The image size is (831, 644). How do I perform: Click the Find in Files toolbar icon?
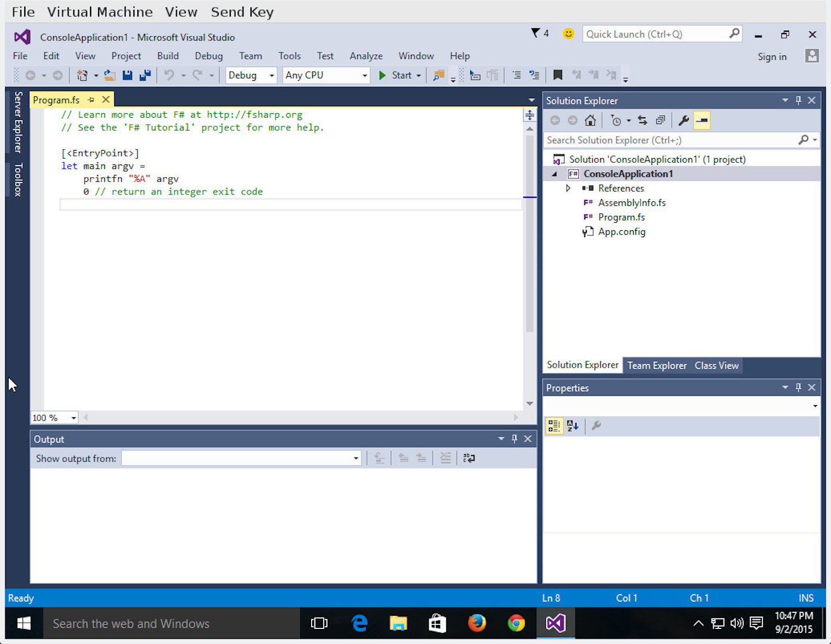coord(439,75)
